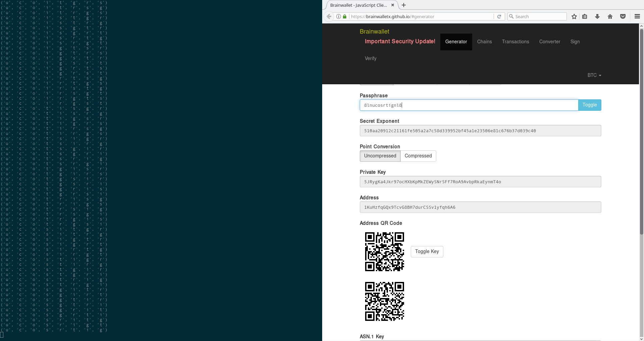644x341 pixels.
Task: Select Compressed point conversion
Action: tap(418, 156)
